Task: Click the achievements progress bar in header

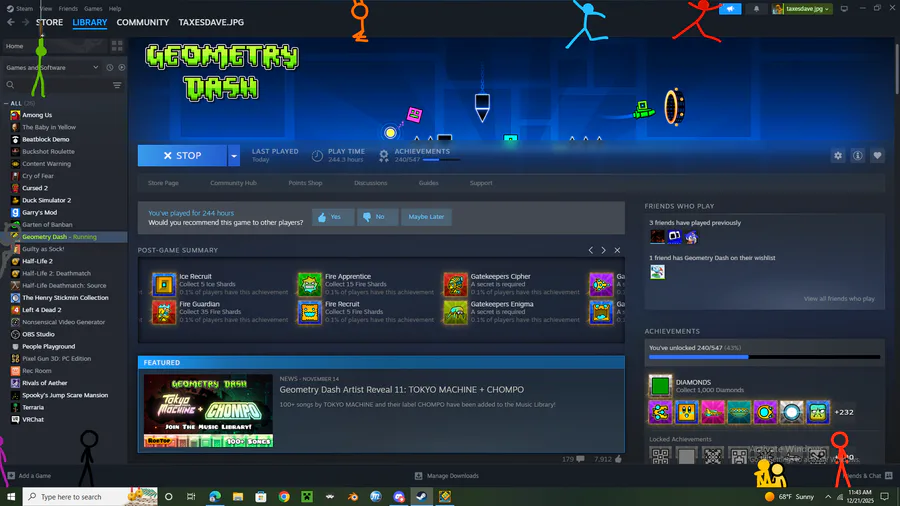Action: [441, 159]
